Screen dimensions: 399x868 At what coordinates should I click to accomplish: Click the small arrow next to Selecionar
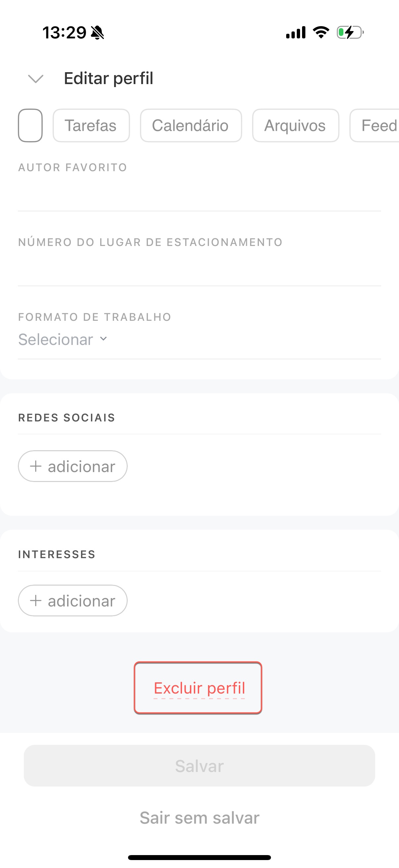pos(103,339)
